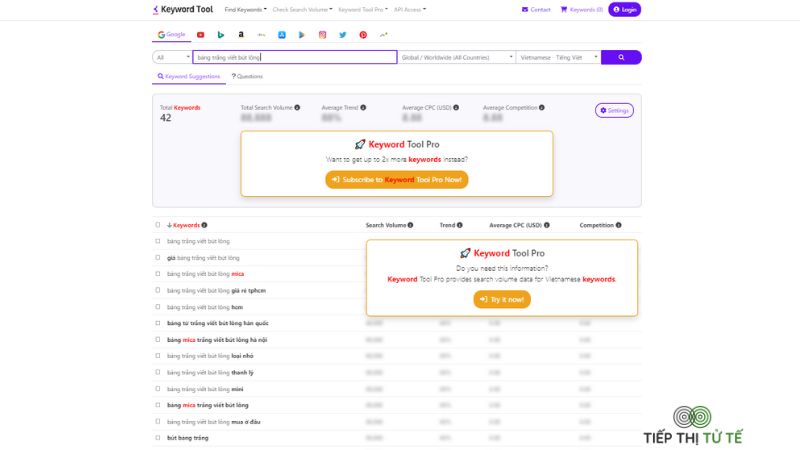Screen dimensions: 800x450
Task: Open the Find Keywords menu
Action: (245, 10)
